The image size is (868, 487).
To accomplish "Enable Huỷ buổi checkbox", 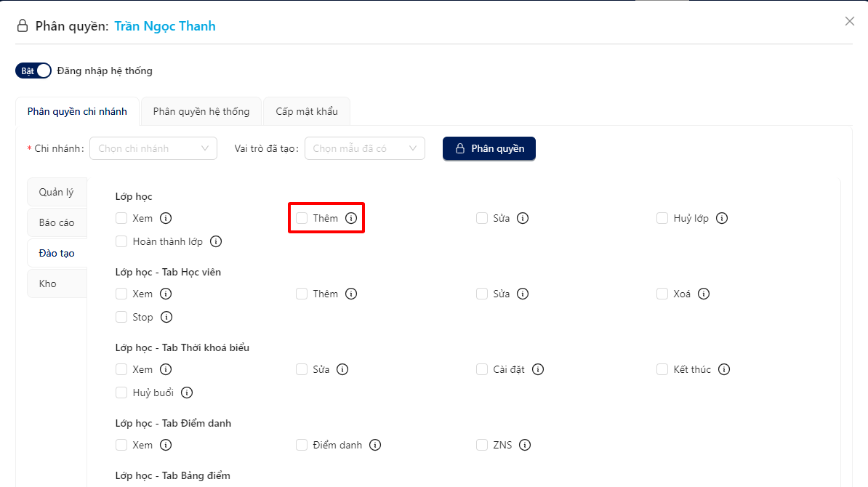I will tap(121, 393).
